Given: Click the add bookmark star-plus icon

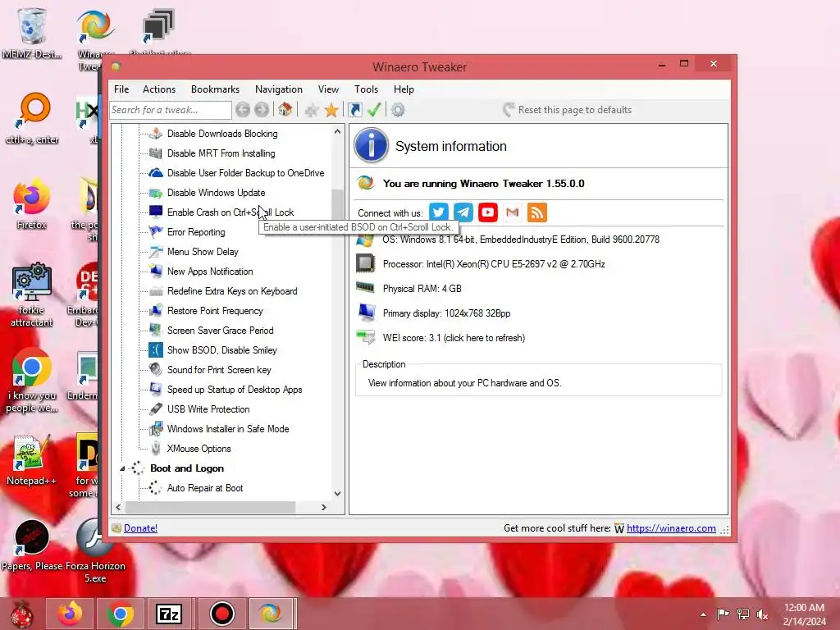Looking at the screenshot, I should click(311, 110).
